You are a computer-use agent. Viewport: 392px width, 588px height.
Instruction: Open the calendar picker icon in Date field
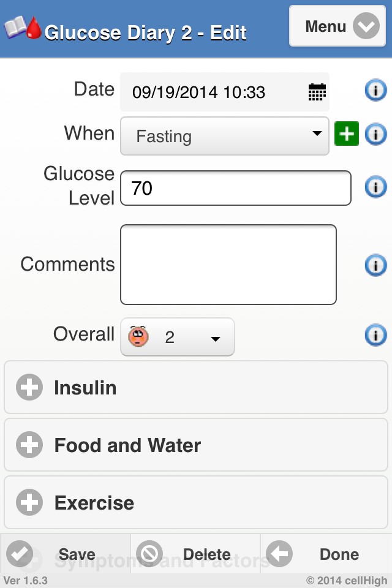click(317, 92)
